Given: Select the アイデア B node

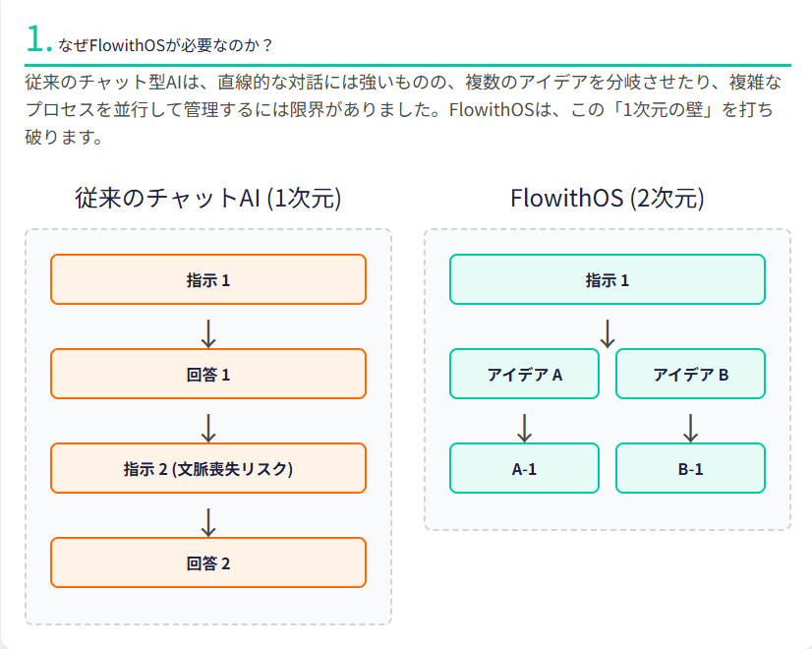Looking at the screenshot, I should [x=690, y=374].
